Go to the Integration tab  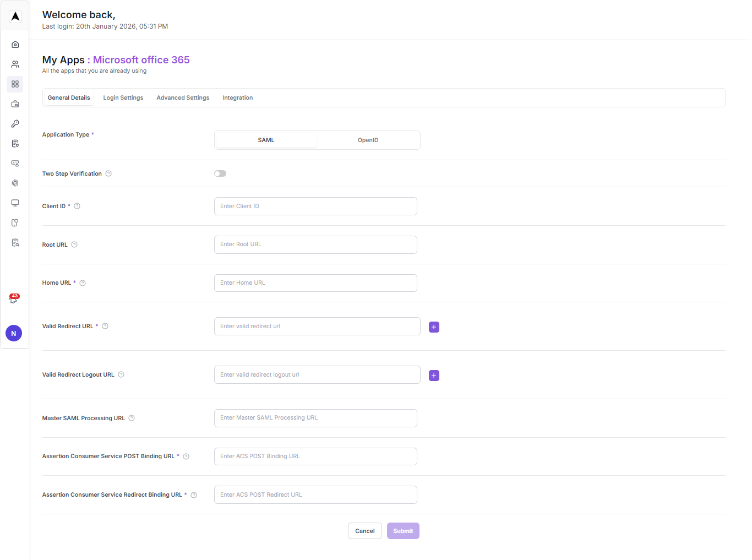coord(237,98)
